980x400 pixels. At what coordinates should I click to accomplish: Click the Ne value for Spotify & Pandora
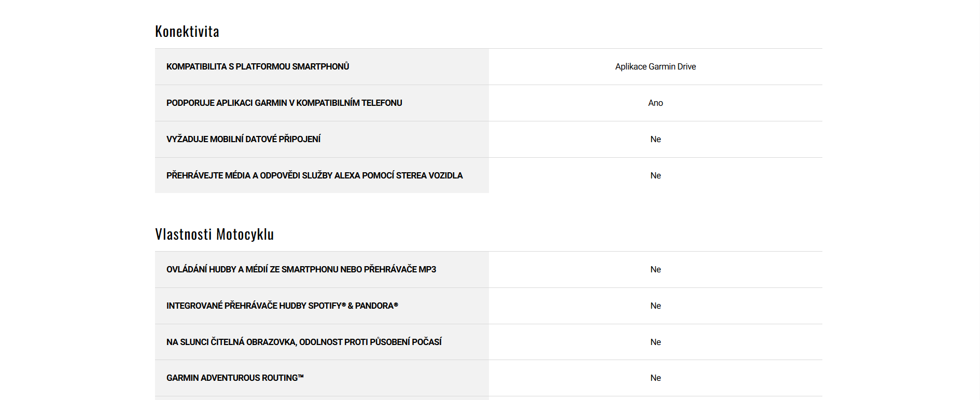(x=655, y=306)
